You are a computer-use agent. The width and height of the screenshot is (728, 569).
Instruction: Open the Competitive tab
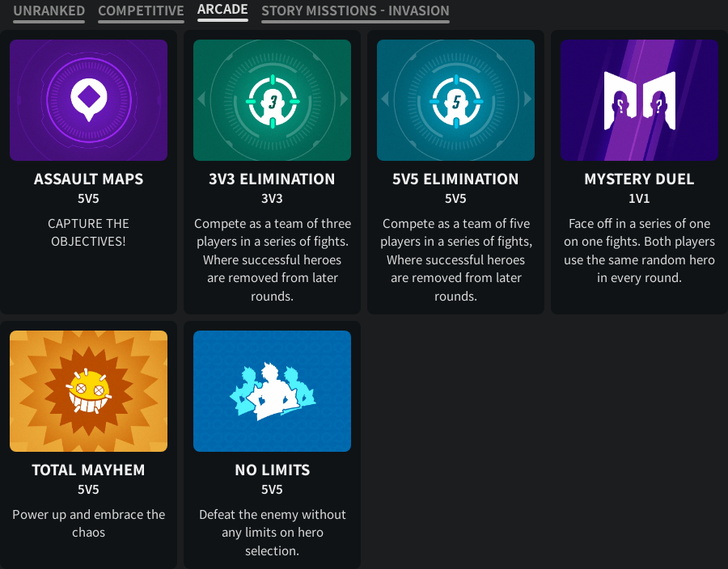click(x=141, y=11)
